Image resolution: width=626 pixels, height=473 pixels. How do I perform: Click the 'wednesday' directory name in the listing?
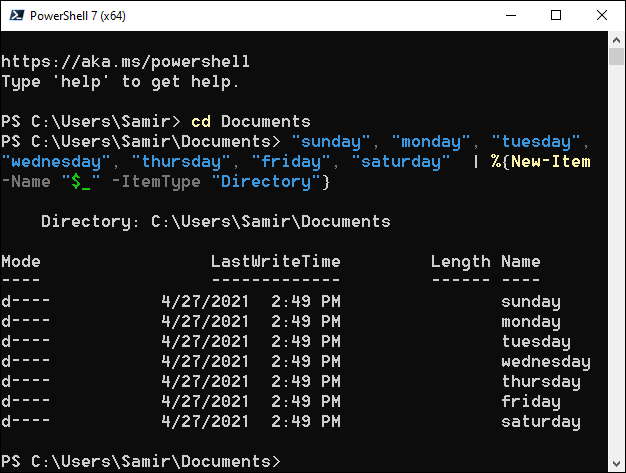pyautogui.click(x=545, y=362)
